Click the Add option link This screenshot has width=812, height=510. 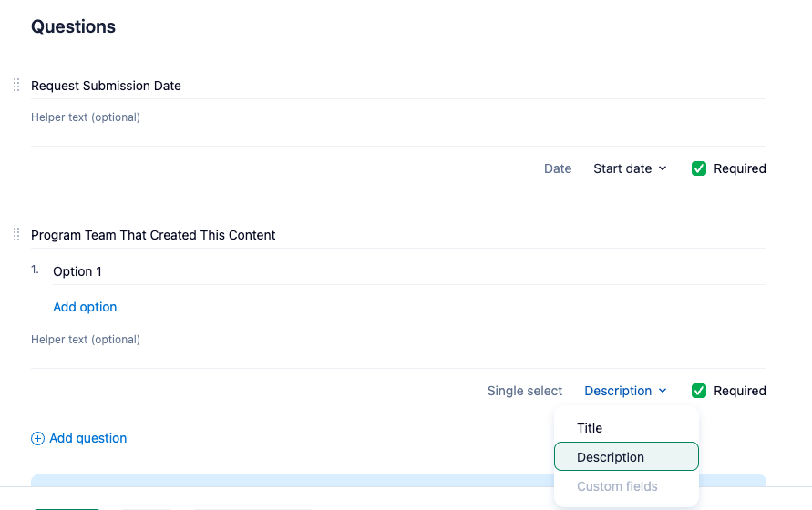coord(85,307)
